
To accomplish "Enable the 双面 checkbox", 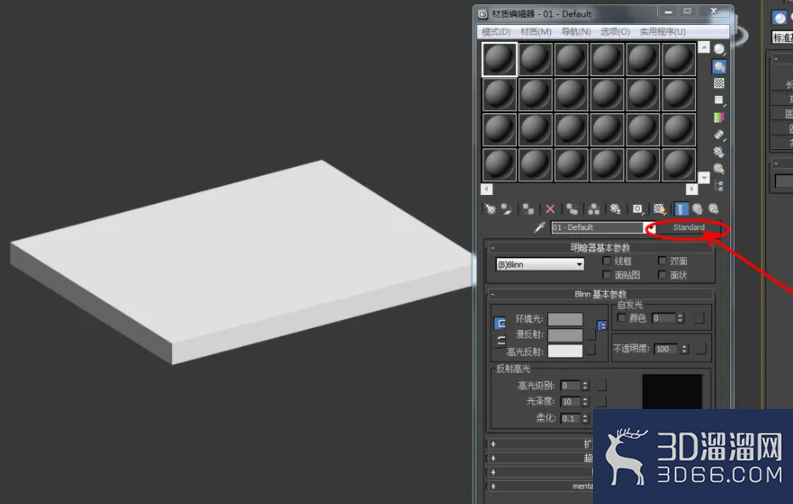I will tap(662, 261).
